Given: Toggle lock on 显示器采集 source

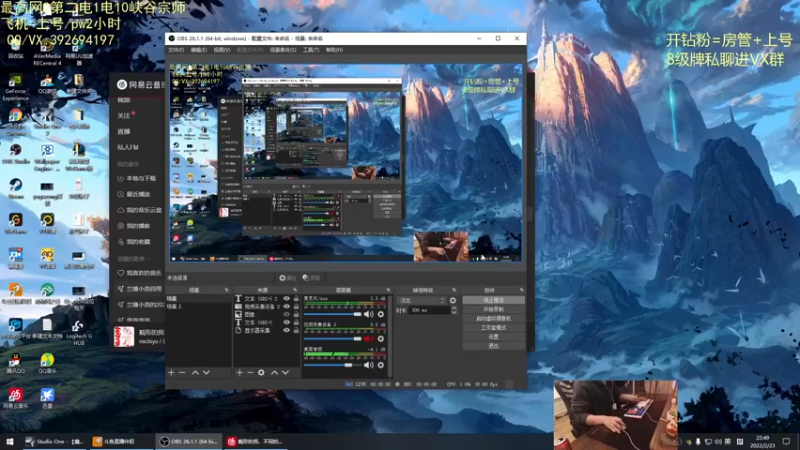Looking at the screenshot, I should click(296, 331).
